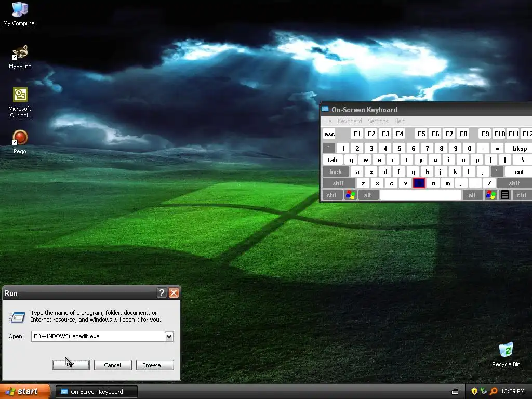Close the Run dialog with X
This screenshot has height=399, width=532.
pyautogui.click(x=174, y=293)
